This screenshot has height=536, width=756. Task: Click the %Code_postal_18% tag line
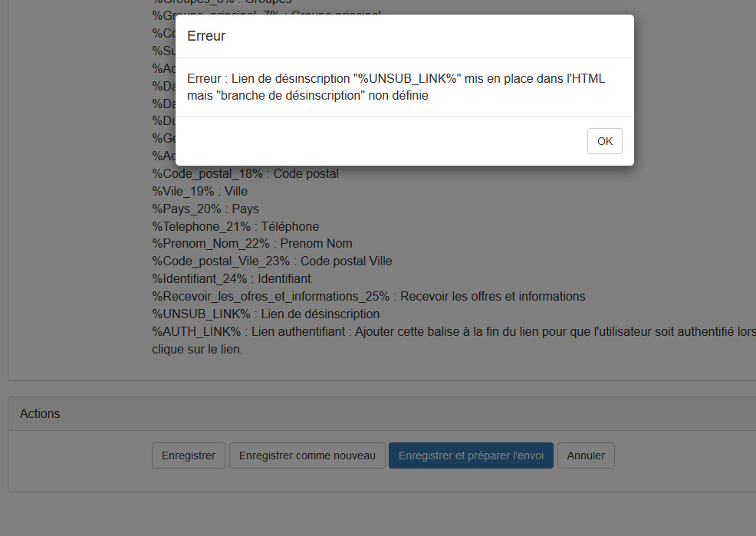(245, 173)
